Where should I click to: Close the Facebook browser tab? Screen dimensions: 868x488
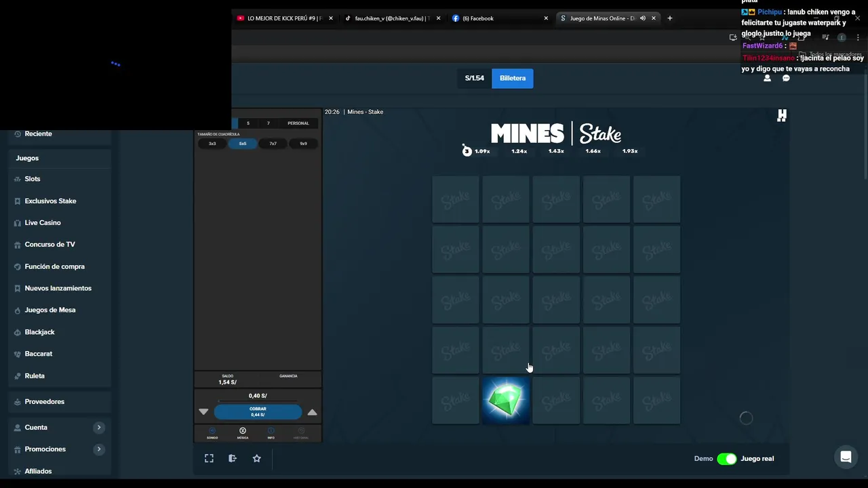coord(546,18)
